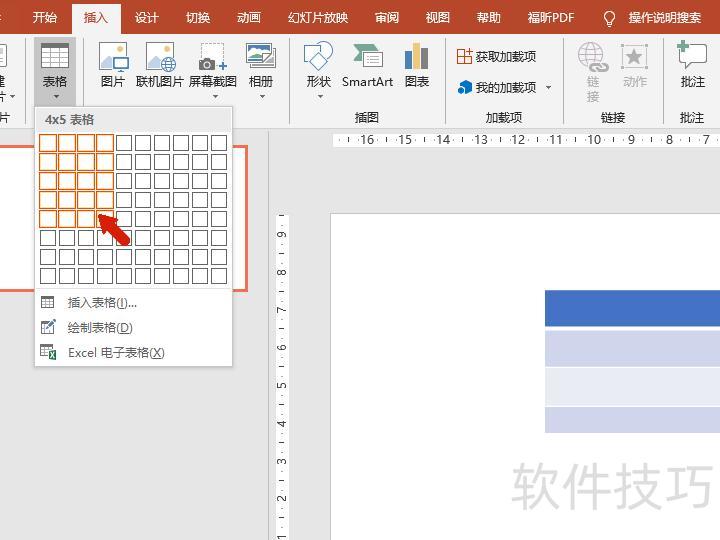Open the 福昕PDF tab

point(551,17)
